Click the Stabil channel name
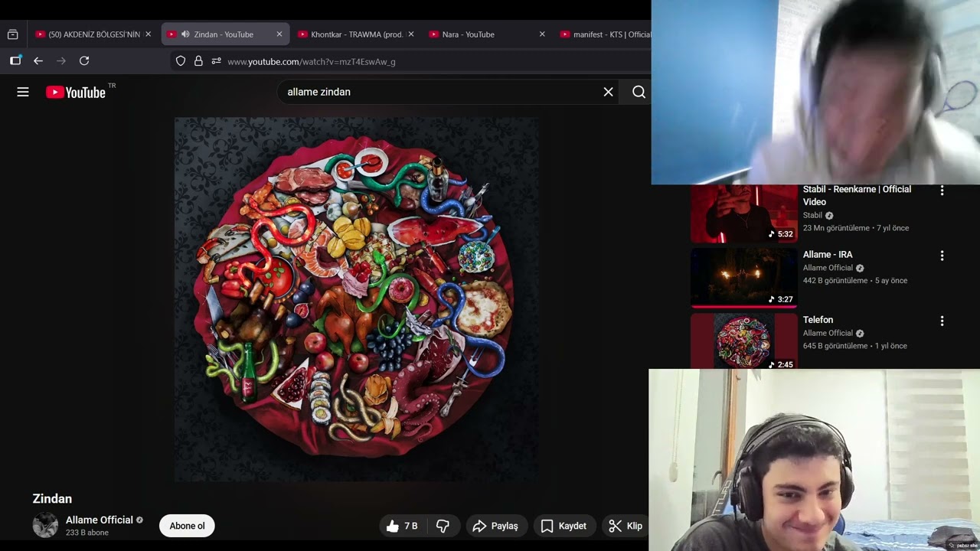Screen dimensions: 980x551 (812, 215)
